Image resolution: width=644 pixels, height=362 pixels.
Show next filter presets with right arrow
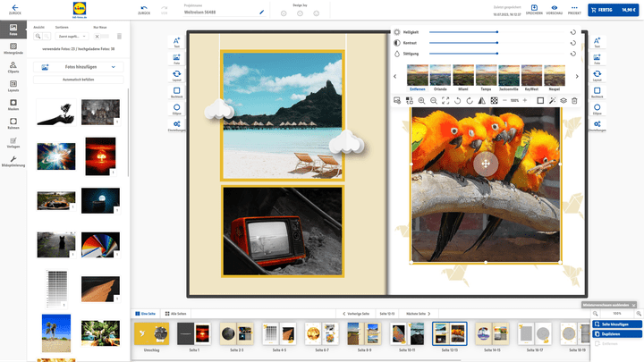click(x=577, y=76)
